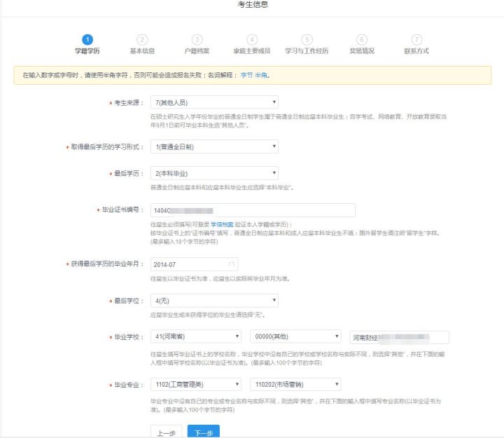Expand the 考生来源 dropdown
This screenshot has height=438, width=504.
click(214, 102)
